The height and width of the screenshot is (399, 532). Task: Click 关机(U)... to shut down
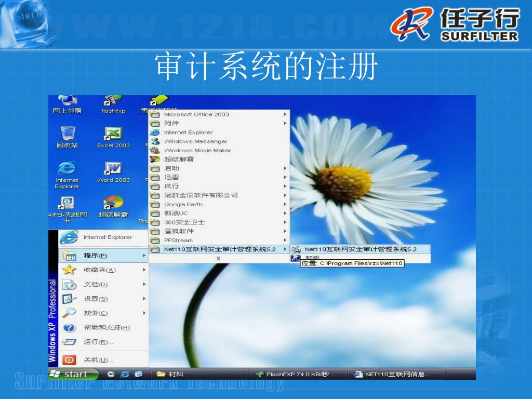click(x=98, y=360)
